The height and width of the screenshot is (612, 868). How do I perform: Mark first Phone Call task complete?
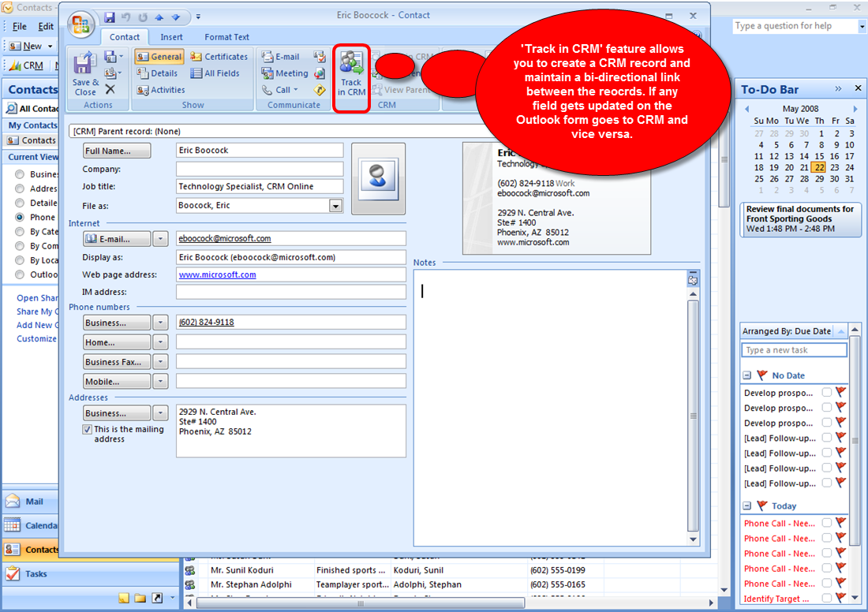(826, 523)
